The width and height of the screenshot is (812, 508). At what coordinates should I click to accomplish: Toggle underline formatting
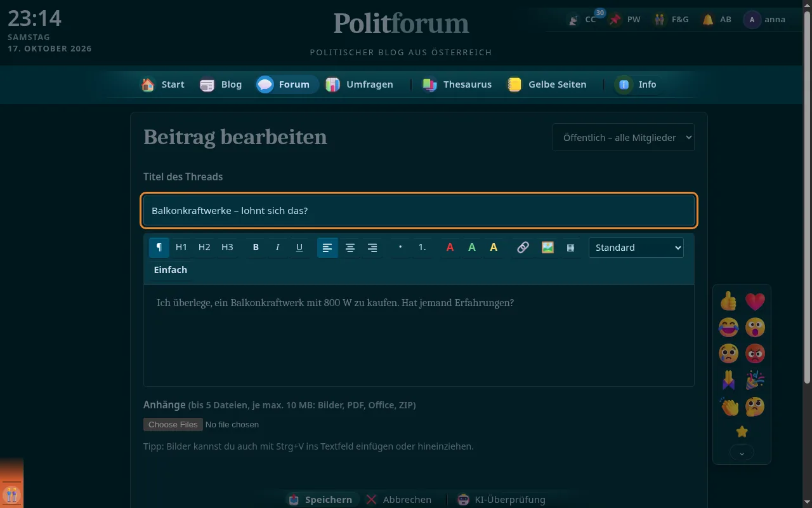tap(299, 248)
